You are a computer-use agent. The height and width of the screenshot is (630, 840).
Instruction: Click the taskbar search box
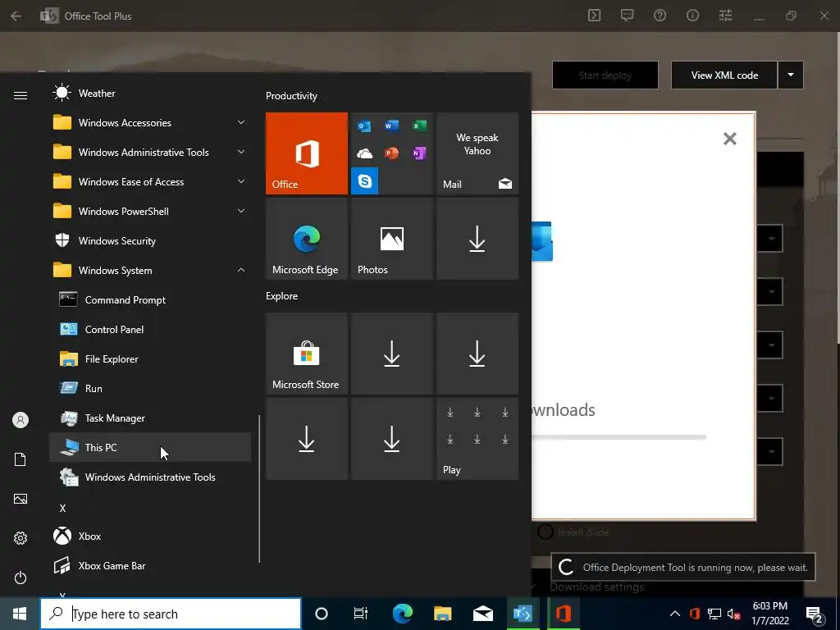(x=171, y=614)
